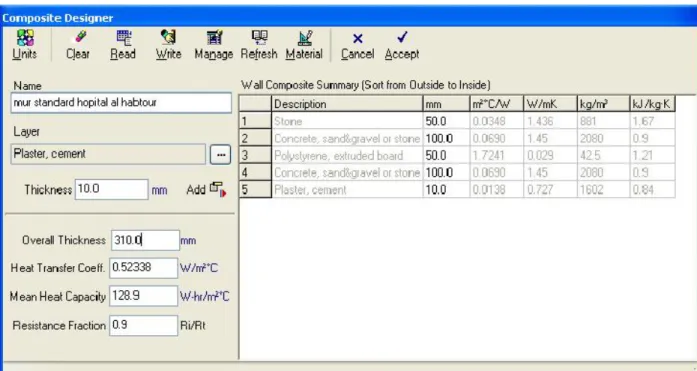Screen dimensions: 697x371
Task: Click the 0.0138 resistance cell
Action: pos(497,190)
